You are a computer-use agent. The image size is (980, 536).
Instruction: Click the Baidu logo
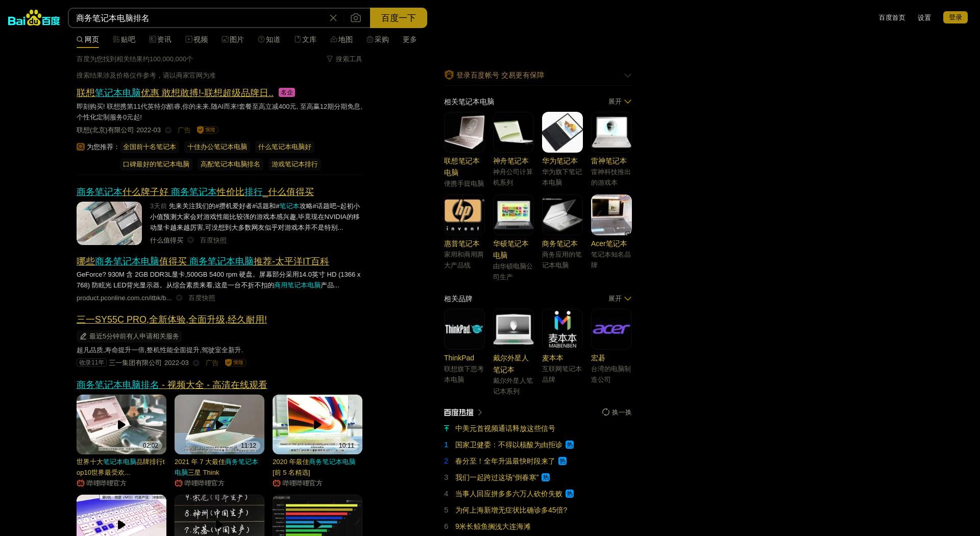(34, 18)
